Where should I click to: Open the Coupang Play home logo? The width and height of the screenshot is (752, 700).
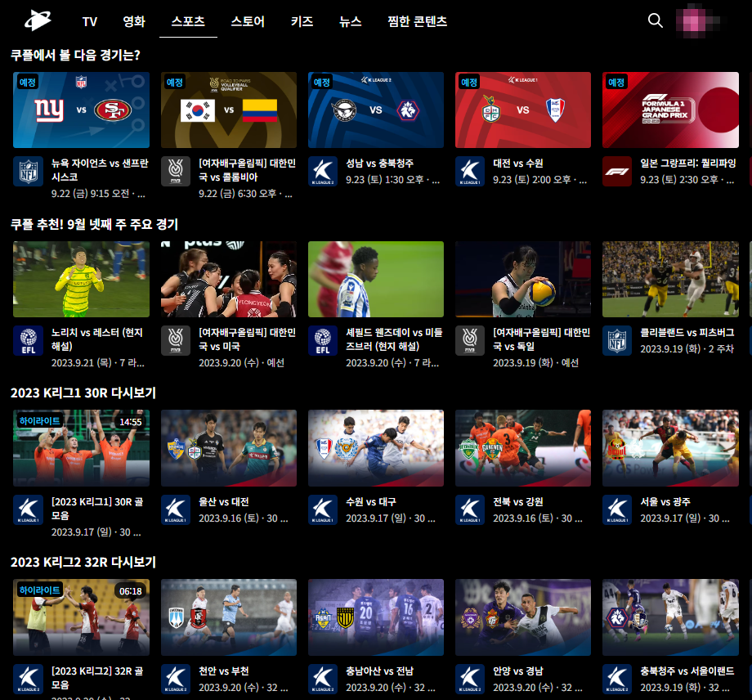pos(38,20)
